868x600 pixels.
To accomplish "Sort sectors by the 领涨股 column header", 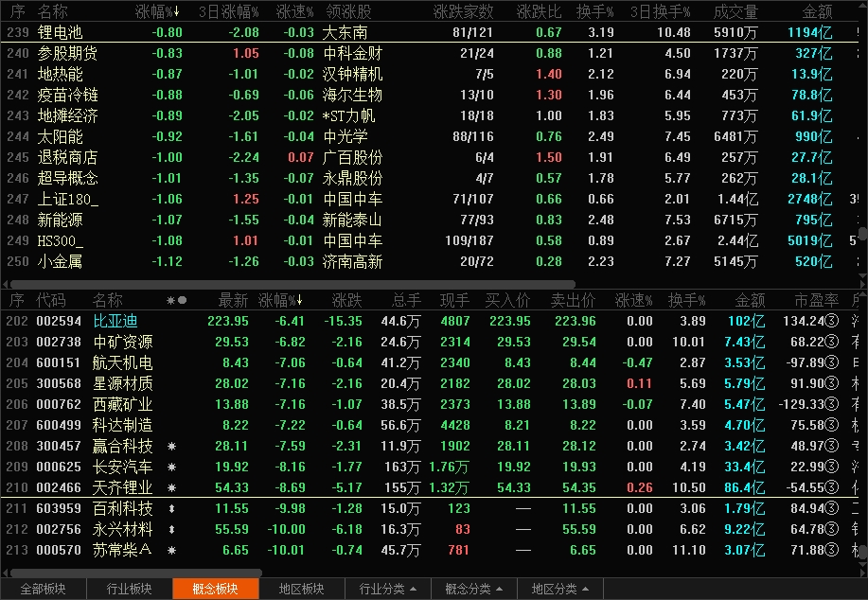I will point(348,11).
